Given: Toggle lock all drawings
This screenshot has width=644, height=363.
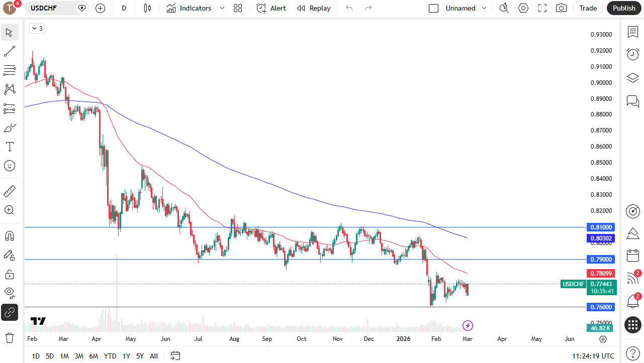Looking at the screenshot, I should [x=9, y=274].
